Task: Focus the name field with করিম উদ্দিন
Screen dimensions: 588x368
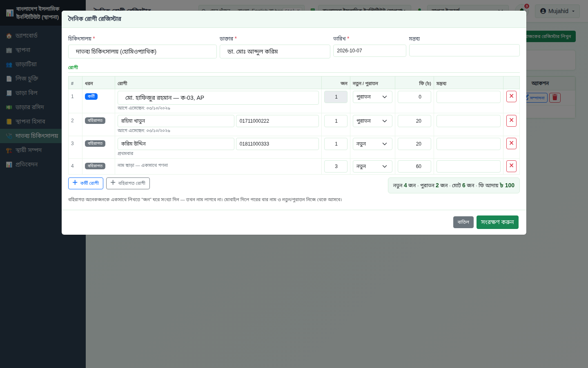Action: point(176,144)
